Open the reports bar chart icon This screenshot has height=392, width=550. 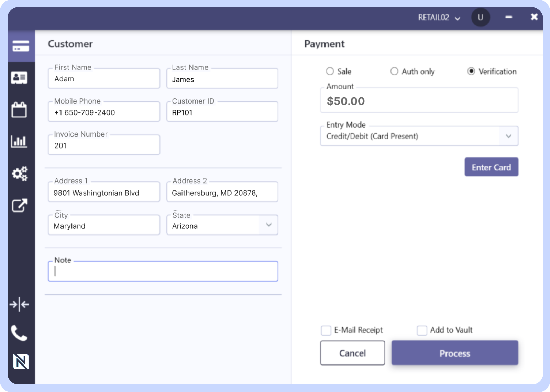click(19, 141)
